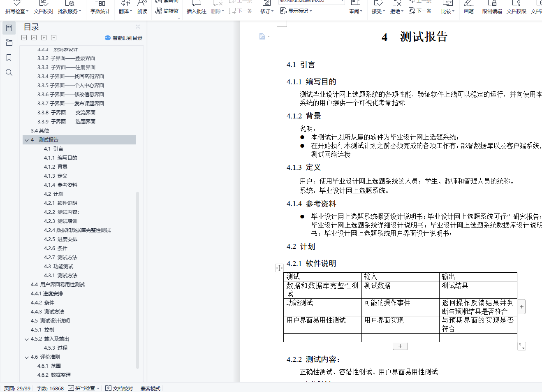Screen dimensions: 542x392
Task: Click the page number '页面: 29/39' in status bar
Action: pyautogui.click(x=17, y=388)
